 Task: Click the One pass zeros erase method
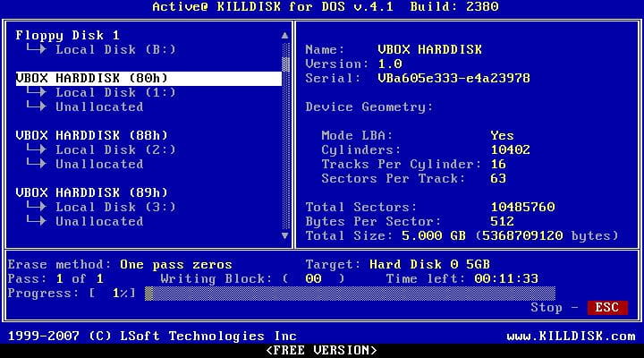(x=175, y=265)
